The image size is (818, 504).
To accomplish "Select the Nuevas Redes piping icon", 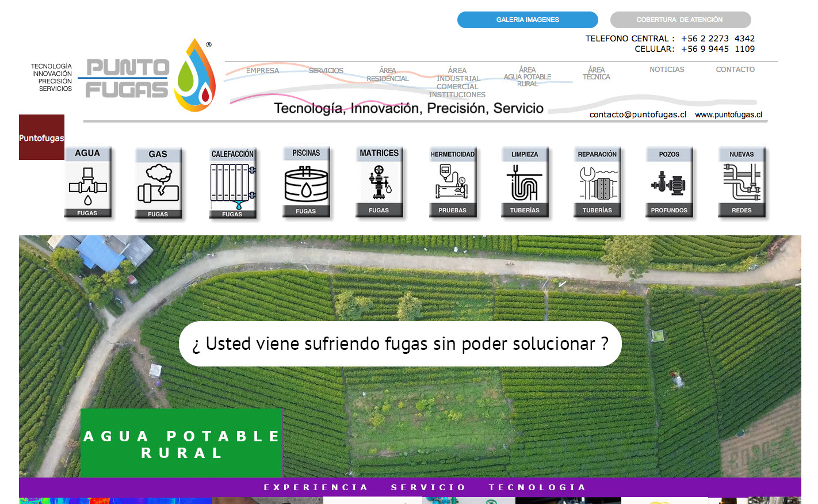I will pyautogui.click(x=741, y=182).
